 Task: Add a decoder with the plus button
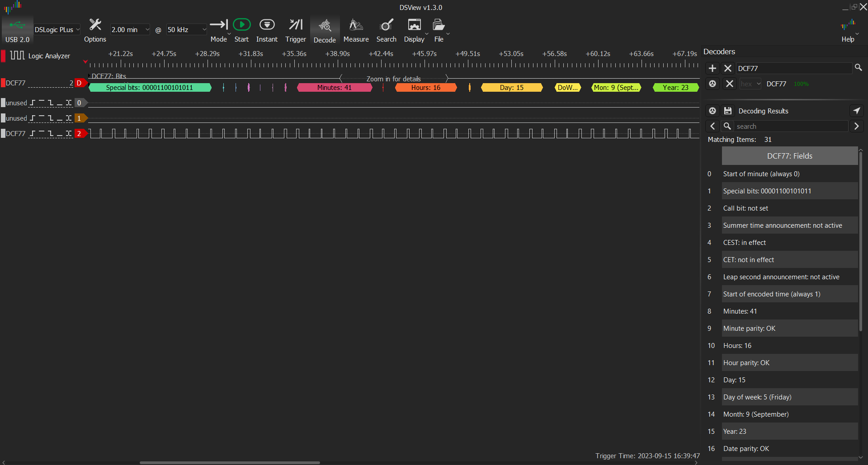click(712, 68)
